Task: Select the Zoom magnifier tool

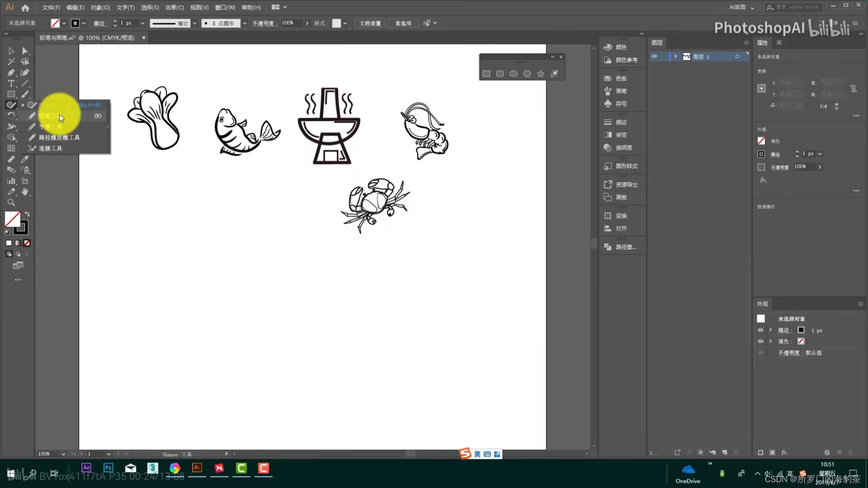Action: tap(11, 203)
